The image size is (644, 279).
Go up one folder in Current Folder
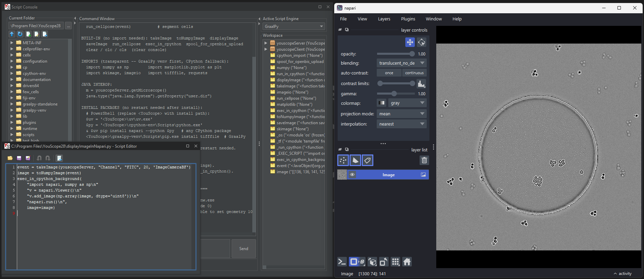click(x=12, y=34)
